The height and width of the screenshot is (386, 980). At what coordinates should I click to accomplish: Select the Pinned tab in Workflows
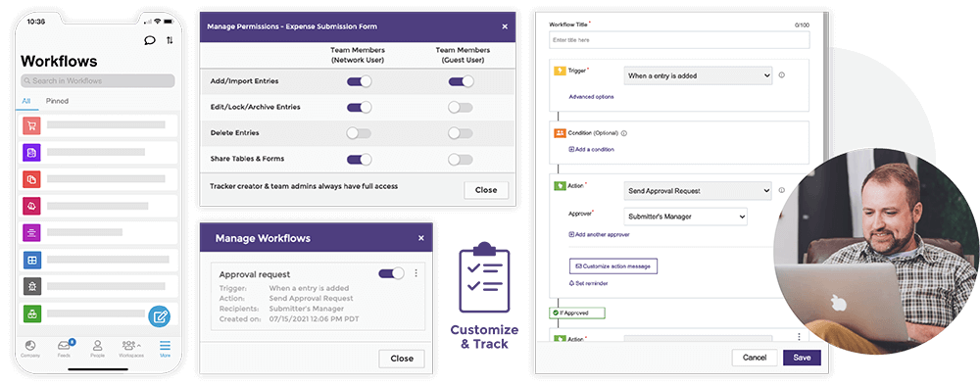(57, 101)
